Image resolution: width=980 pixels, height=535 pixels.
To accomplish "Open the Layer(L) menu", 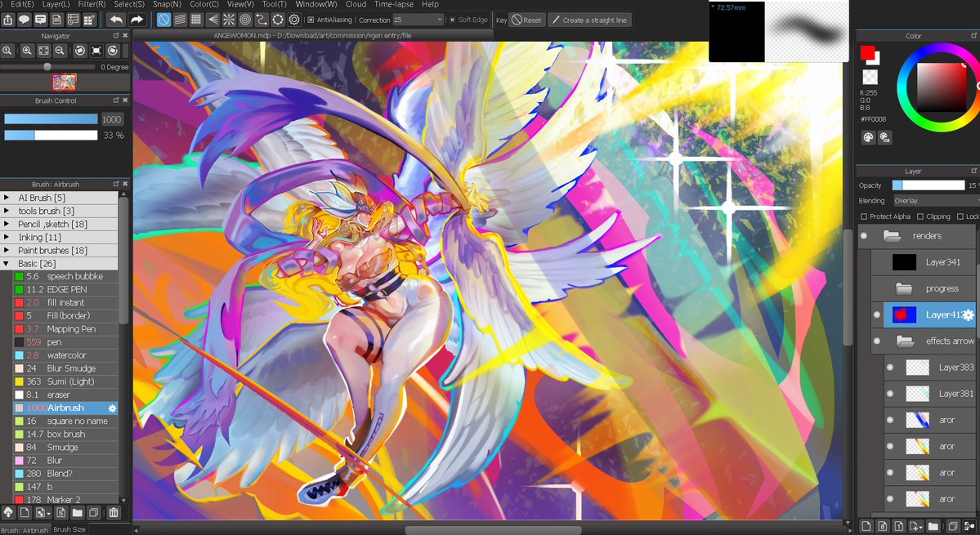I will 56,4.
